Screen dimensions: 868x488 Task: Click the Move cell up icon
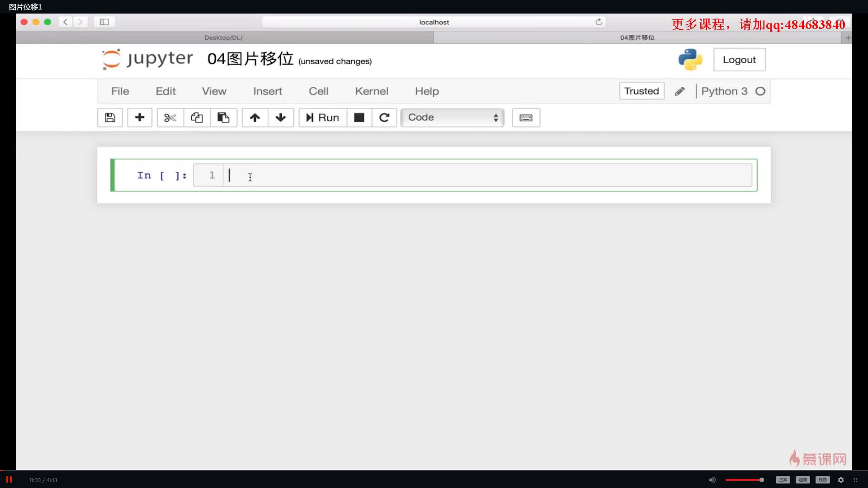click(253, 117)
